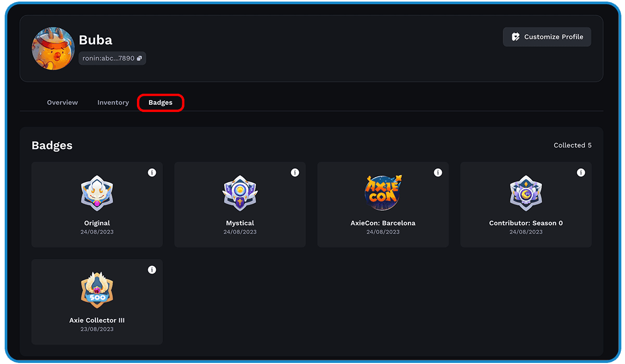Open info icon on Mystical badge card
625x364 pixels.
tap(295, 172)
